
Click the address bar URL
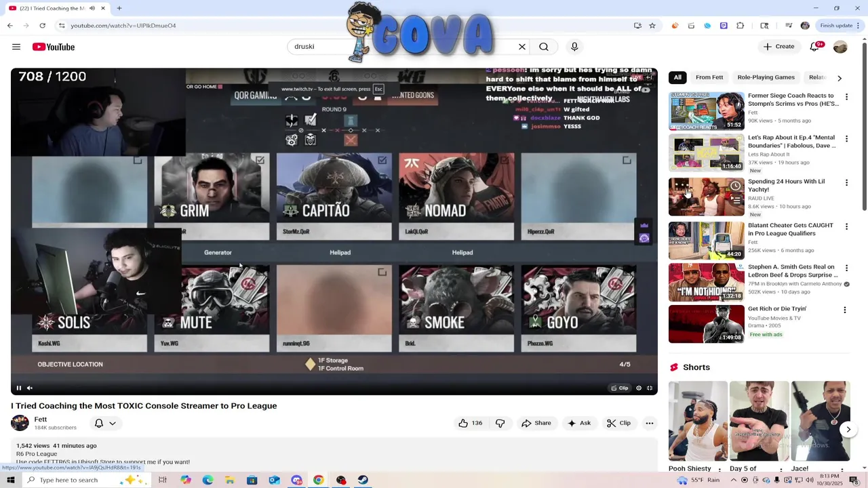pyautogui.click(x=123, y=26)
